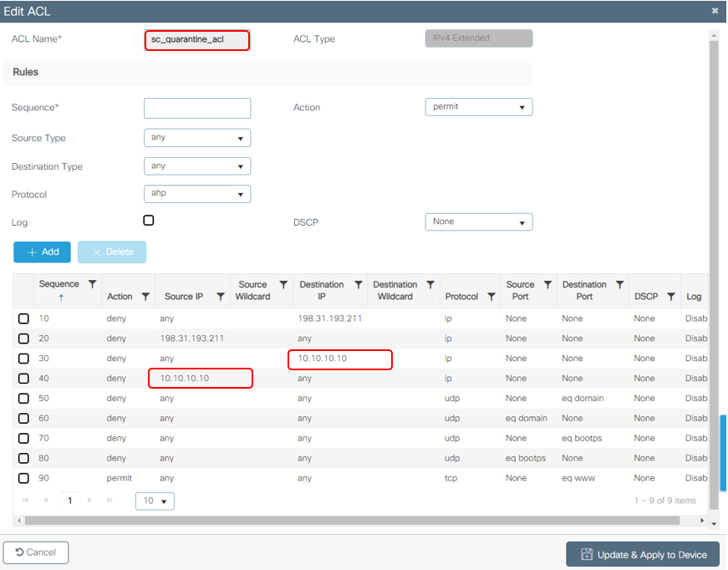
Task: Filter the Sequence column
Action: pos(93,284)
